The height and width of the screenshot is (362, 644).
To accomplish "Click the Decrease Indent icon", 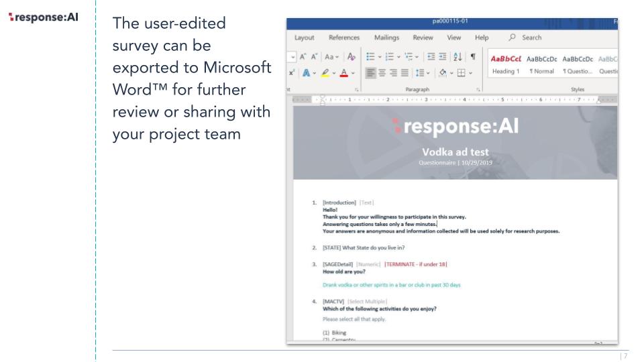I will [x=431, y=56].
